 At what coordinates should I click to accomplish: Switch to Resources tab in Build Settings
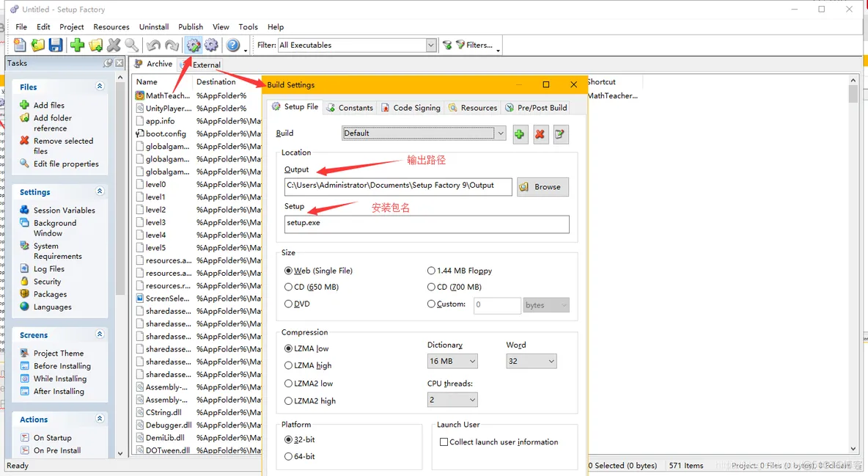[473, 108]
